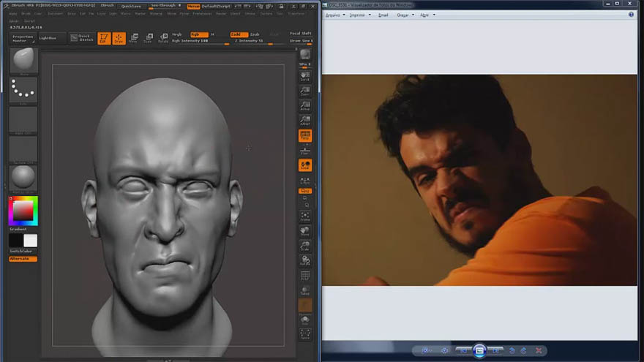Toggle Draw mode in ZBrush

pyautogui.click(x=119, y=38)
